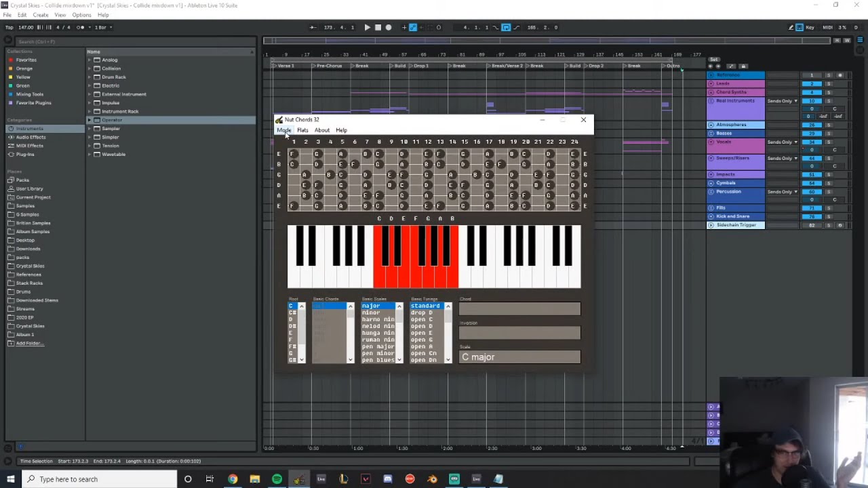Toggle Automation Arm button in transport

412,27
